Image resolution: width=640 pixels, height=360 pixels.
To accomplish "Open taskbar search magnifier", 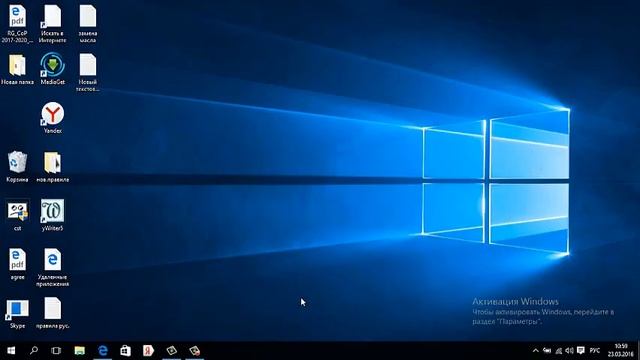I will [34, 351].
